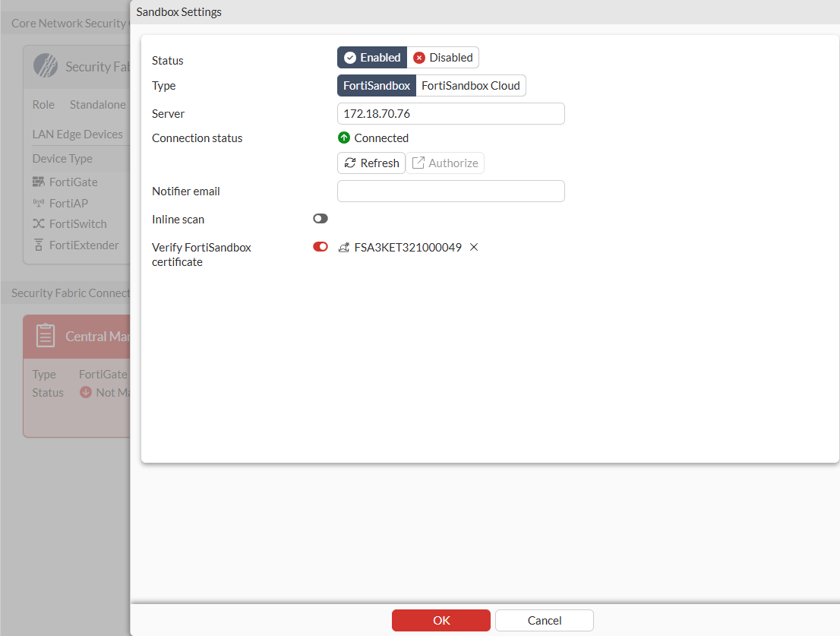Click the Authorize button
840x636 pixels.
pos(445,163)
